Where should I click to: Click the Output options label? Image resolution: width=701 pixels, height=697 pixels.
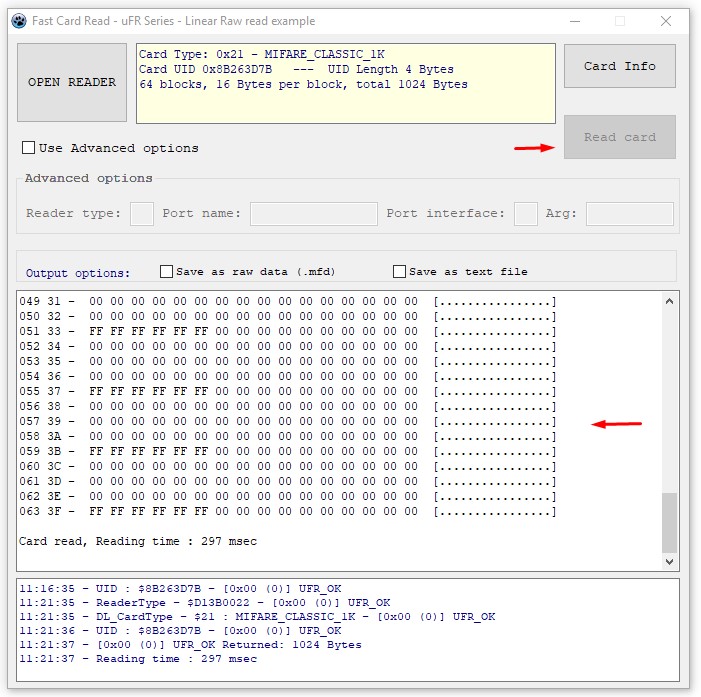78,273
